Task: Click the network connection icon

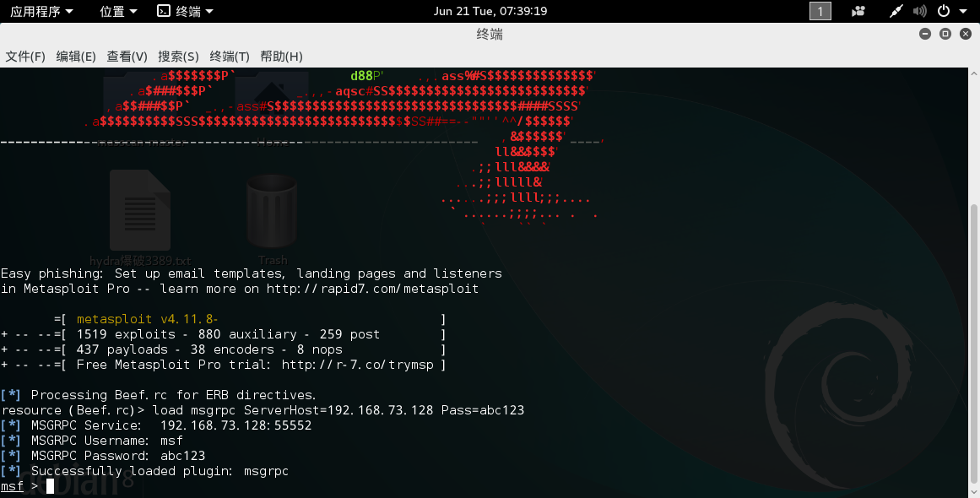Action: (896, 11)
